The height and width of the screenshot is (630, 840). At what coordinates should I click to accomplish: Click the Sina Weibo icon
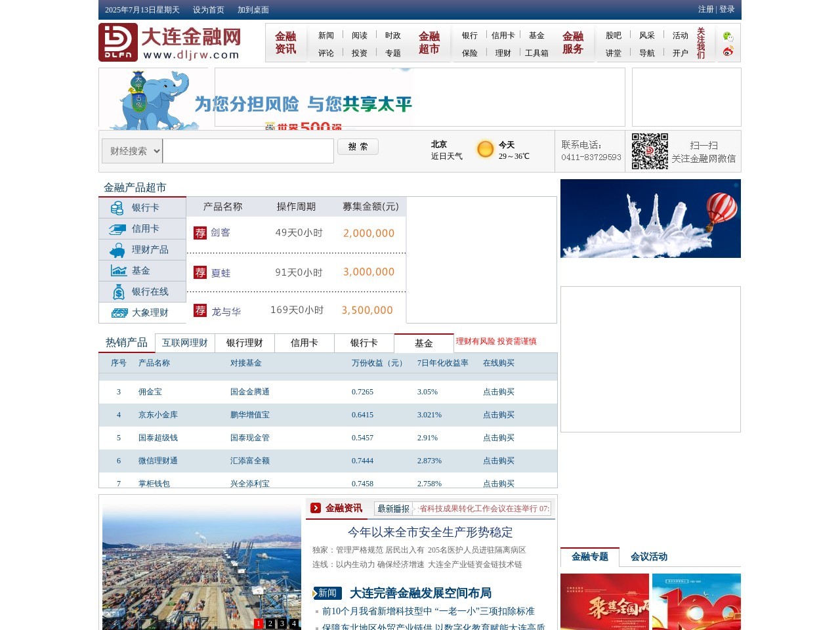coord(728,52)
